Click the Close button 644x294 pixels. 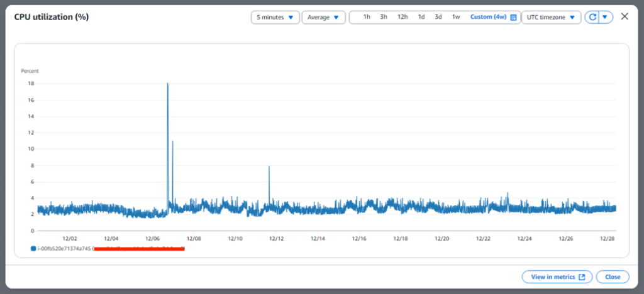pos(613,276)
